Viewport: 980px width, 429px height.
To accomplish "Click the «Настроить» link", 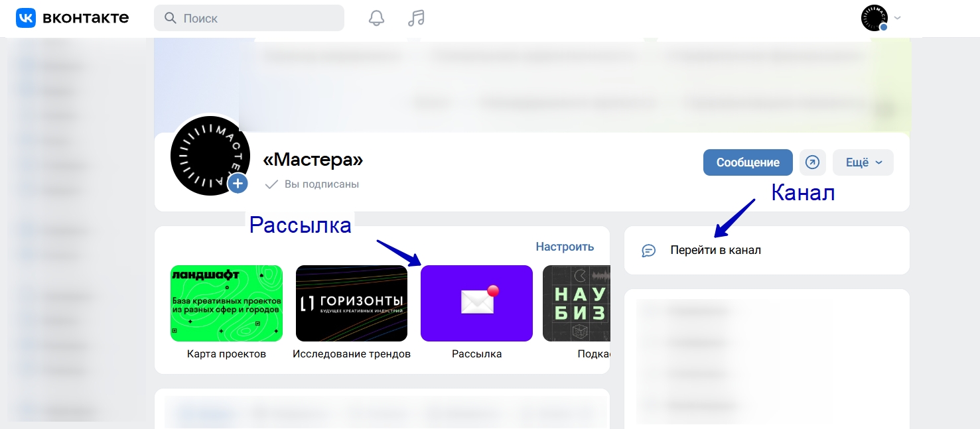I will [565, 247].
